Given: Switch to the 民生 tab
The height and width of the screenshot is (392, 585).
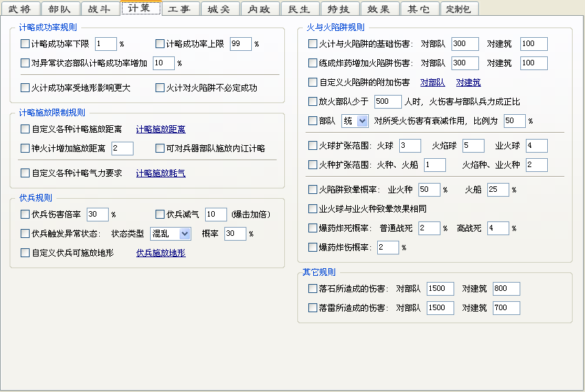Looking at the screenshot, I should [299, 8].
